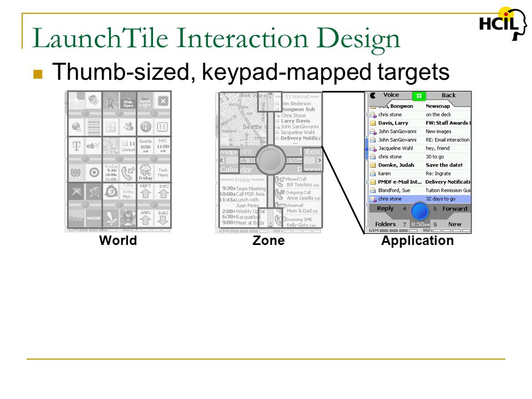Select the Calendar label in Zone view
This screenshot has height=399, width=532.
(236, 170)
